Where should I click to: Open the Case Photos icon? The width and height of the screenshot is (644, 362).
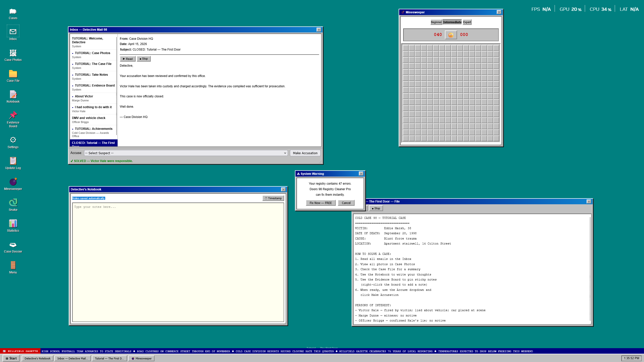click(13, 53)
